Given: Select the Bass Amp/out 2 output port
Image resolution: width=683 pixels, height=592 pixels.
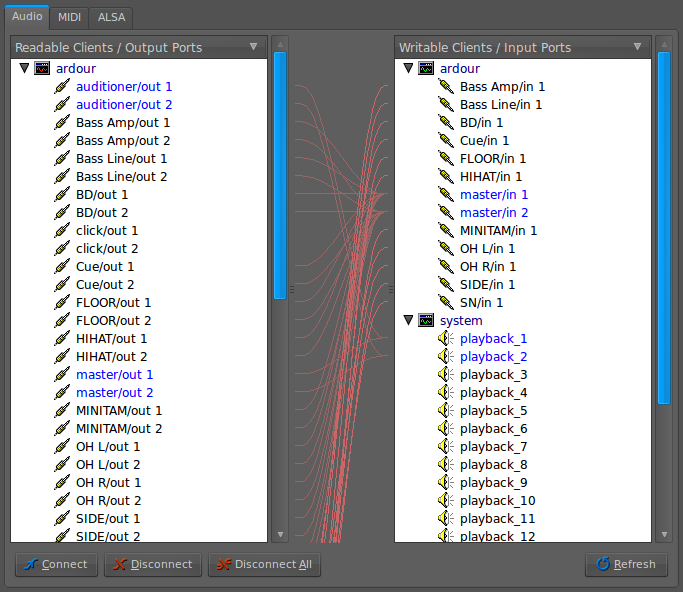Looking at the screenshot, I should 123,141.
